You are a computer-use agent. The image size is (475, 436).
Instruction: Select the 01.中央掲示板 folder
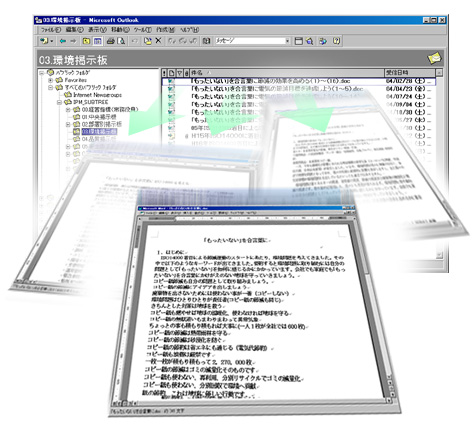99,117
